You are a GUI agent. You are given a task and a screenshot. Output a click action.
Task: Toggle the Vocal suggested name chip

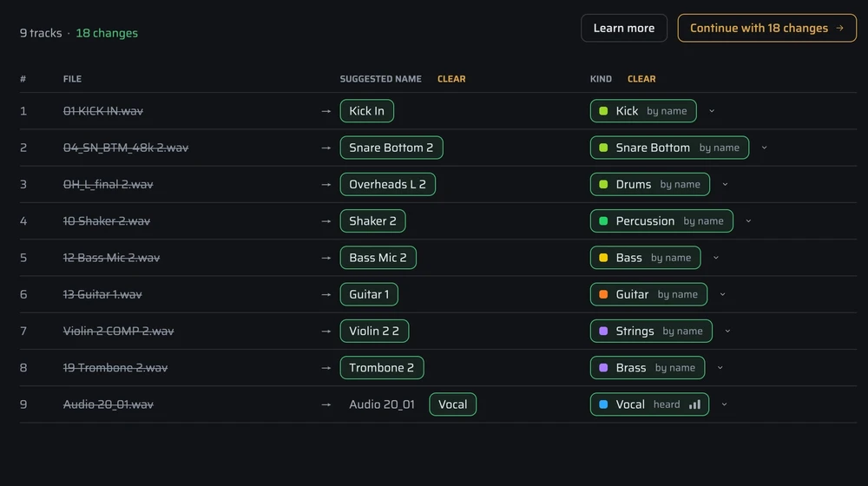click(452, 404)
